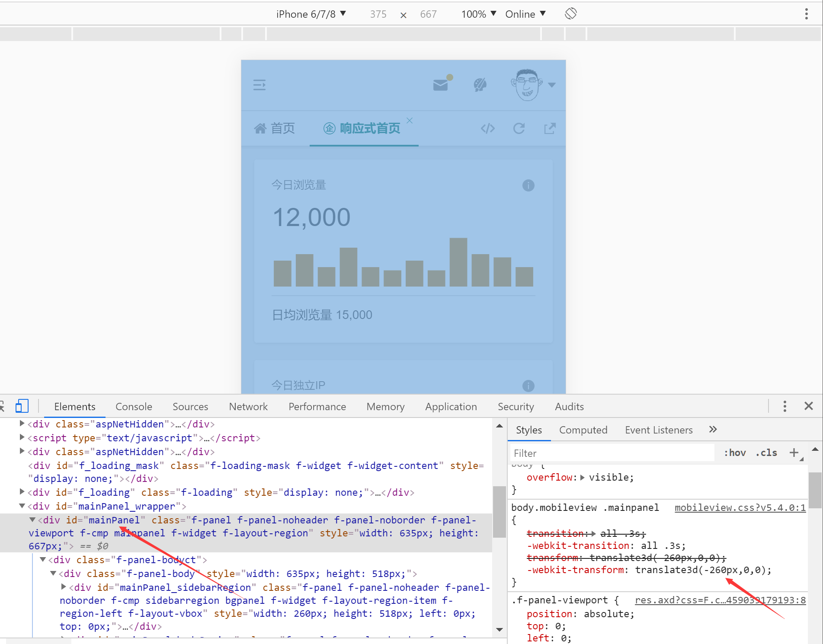Select the 响应式首页 tab
The image size is (823, 644).
[x=362, y=128]
